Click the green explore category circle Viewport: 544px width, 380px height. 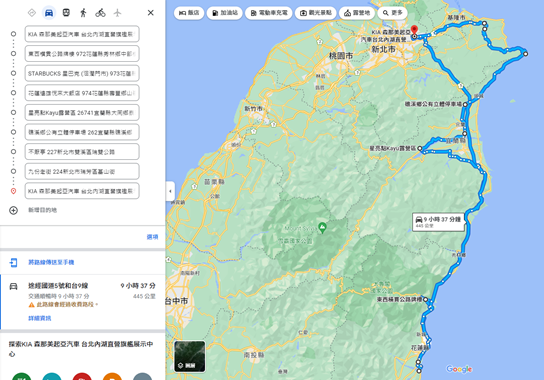(x=22, y=376)
